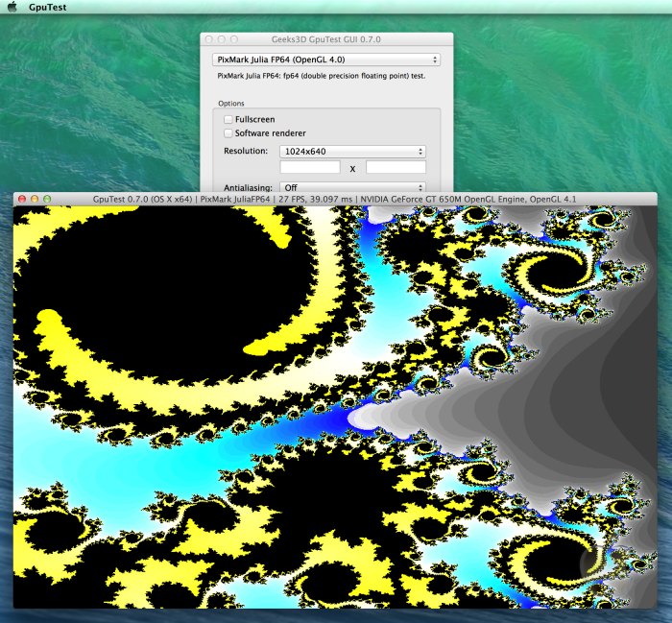Click the grayed zoom button of GpuTest GUI
The image size is (672, 623).
(234, 39)
